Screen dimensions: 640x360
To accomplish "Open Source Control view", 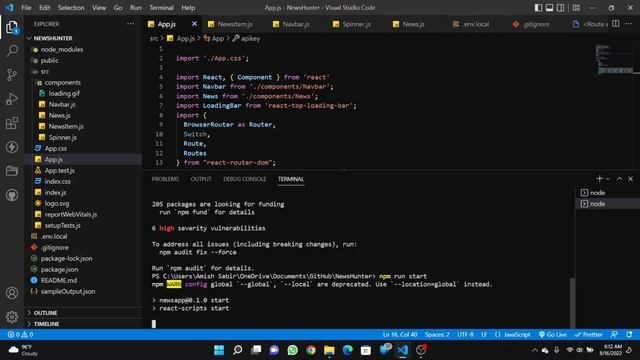I will pyautogui.click(x=12, y=75).
